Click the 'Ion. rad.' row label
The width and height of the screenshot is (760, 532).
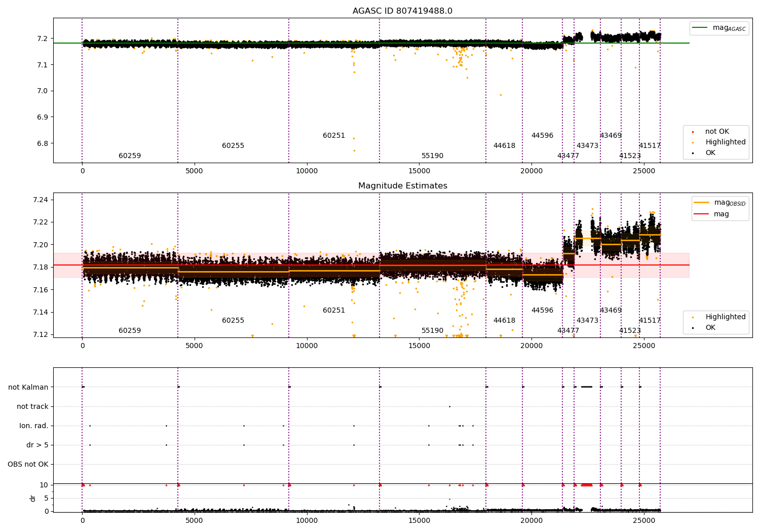pyautogui.click(x=34, y=426)
